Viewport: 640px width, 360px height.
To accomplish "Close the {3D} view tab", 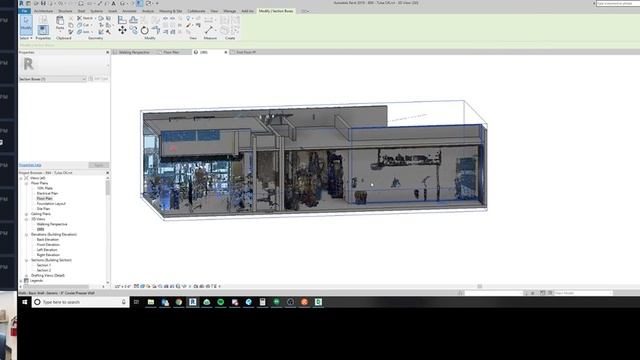I will [x=226, y=52].
